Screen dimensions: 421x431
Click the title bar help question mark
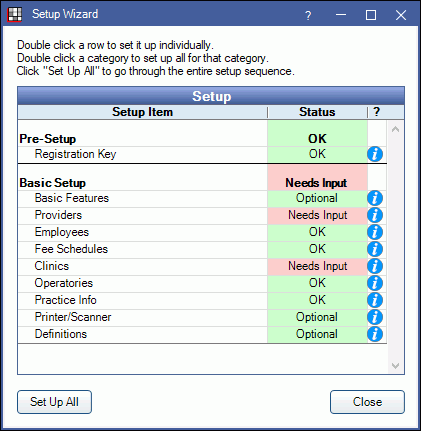[x=308, y=15]
